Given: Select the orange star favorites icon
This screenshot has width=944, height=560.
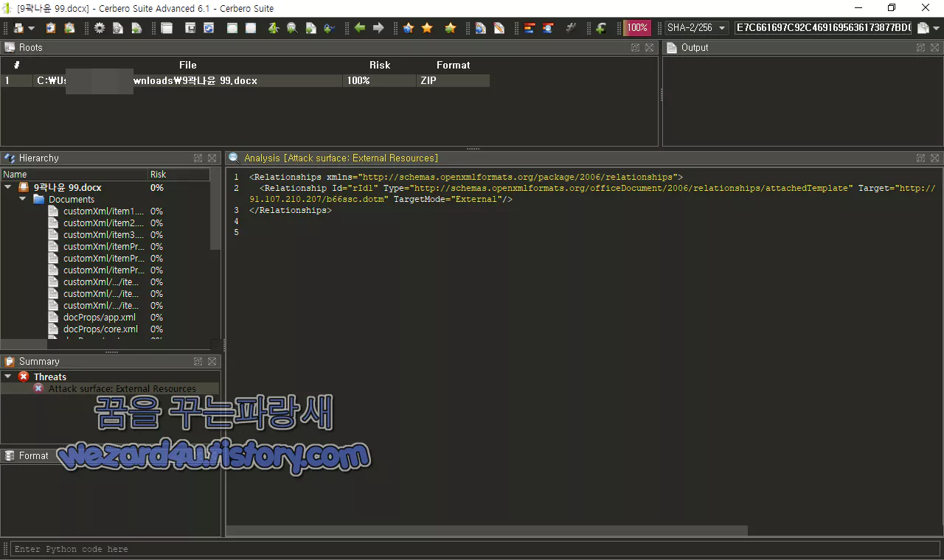Looking at the screenshot, I should coord(426,27).
